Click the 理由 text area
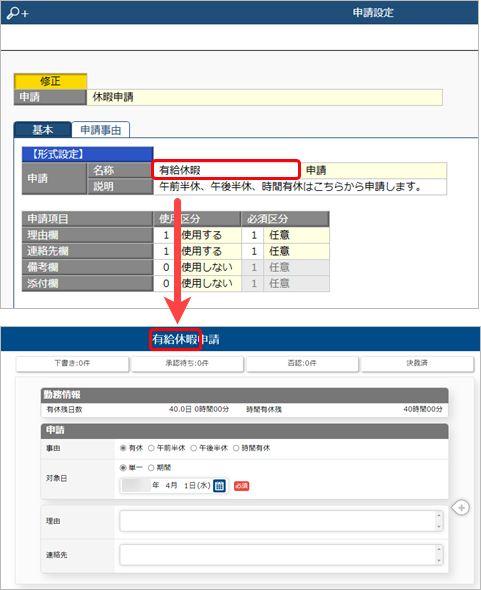Screen dimensions: 481x590 [x=281, y=521]
